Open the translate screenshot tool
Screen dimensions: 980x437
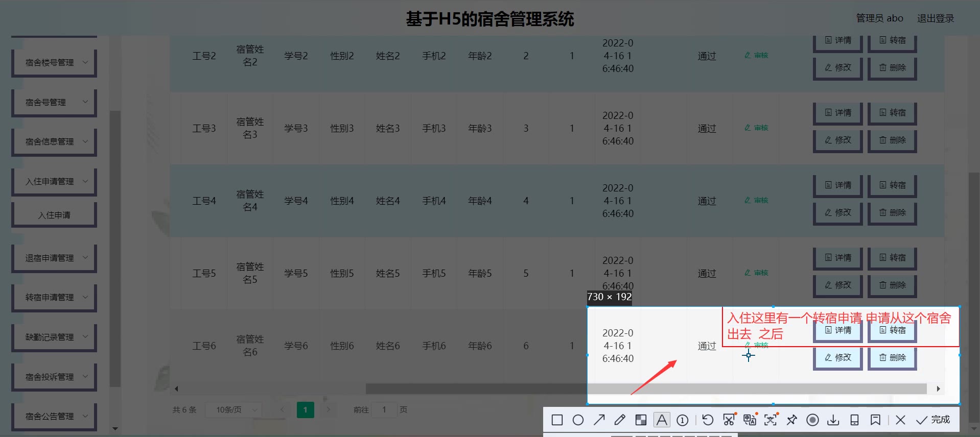point(750,420)
